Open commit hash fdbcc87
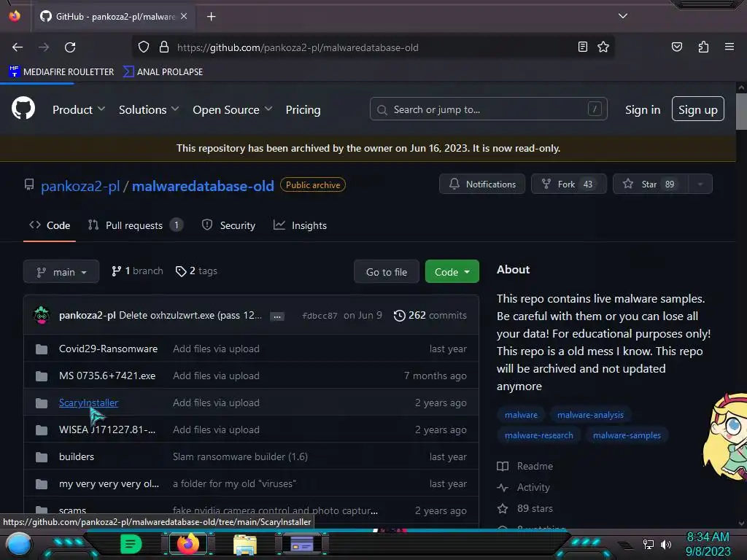This screenshot has width=747, height=560. (x=320, y=316)
